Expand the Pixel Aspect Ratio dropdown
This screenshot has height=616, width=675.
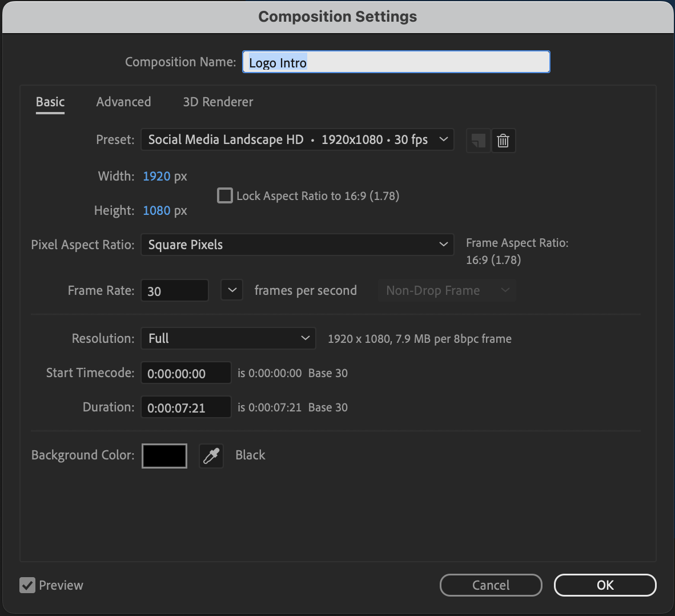[297, 245]
